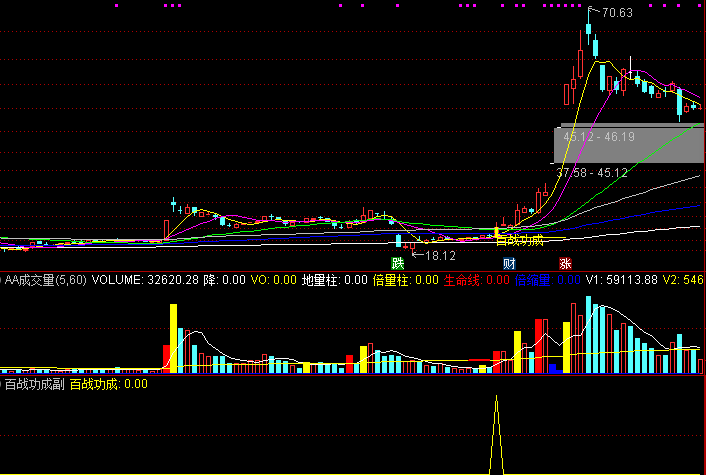This screenshot has width=706, height=475.
Task: Click the yellow 倍量柱: 0.00 readout
Action: (x=406, y=280)
